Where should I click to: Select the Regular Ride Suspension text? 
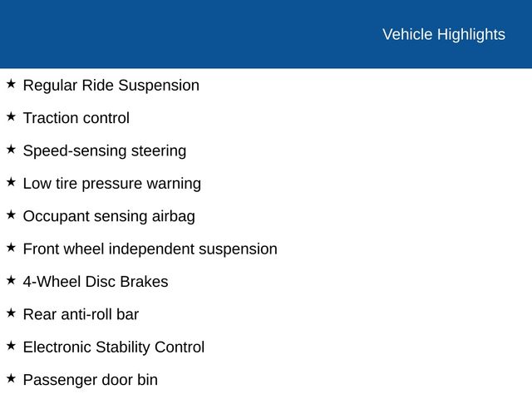[111, 86]
